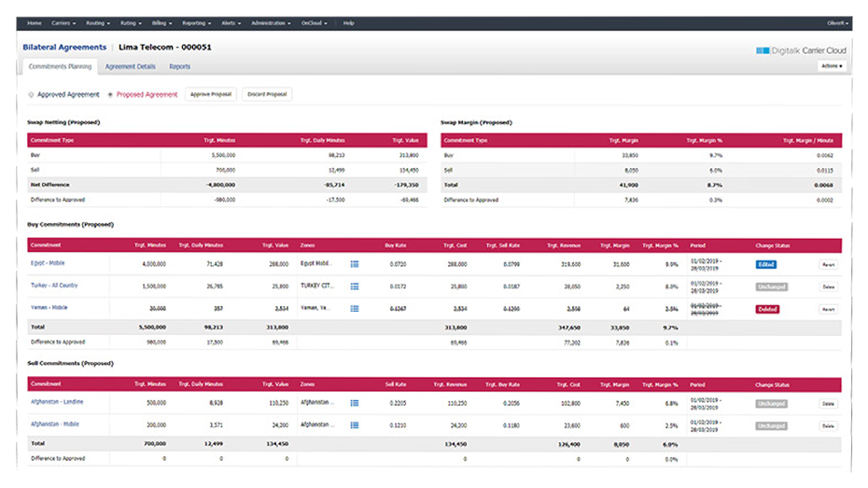The height and width of the screenshot is (488, 868).
Task: Open the Administration dropdown menu
Action: click(x=271, y=23)
